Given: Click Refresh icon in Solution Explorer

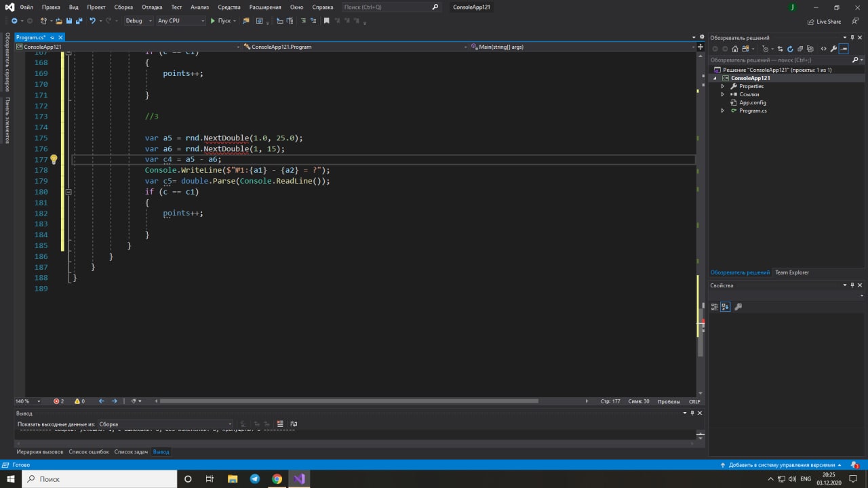Looking at the screenshot, I should click(790, 49).
